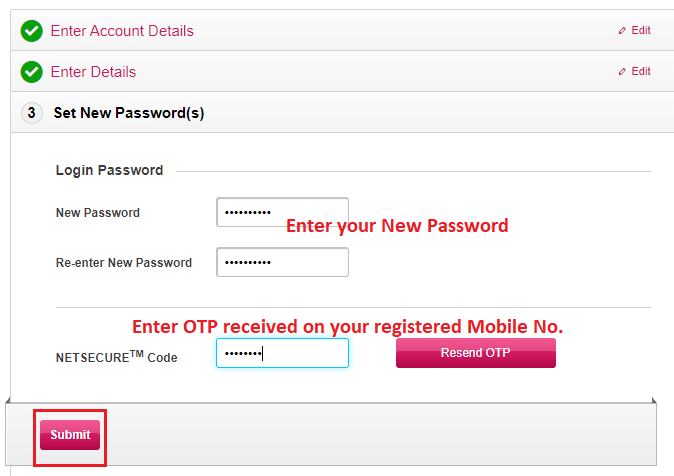Click red Enter your New Password annotation
The image size is (674, 476).
tap(397, 226)
